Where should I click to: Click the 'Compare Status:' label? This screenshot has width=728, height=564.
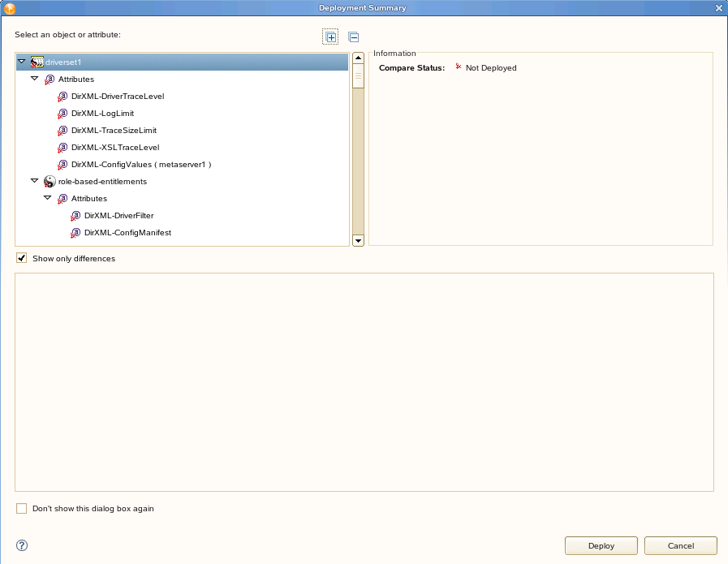coord(411,68)
